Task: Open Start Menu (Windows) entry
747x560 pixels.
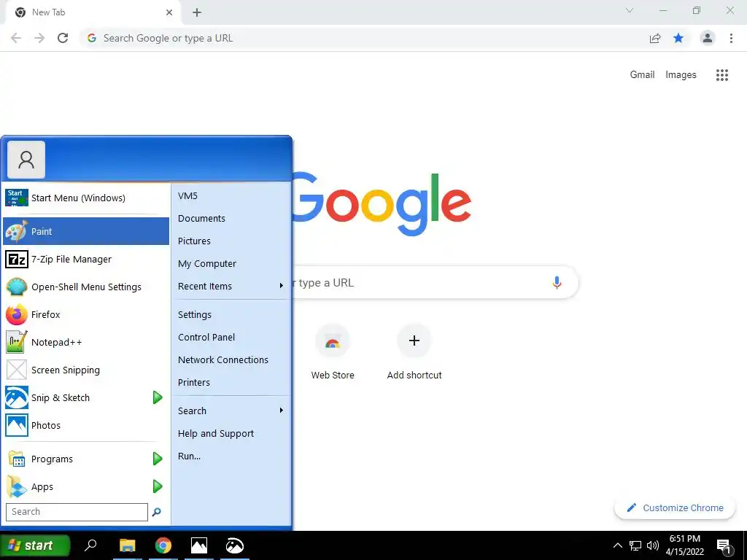Action: click(86, 198)
